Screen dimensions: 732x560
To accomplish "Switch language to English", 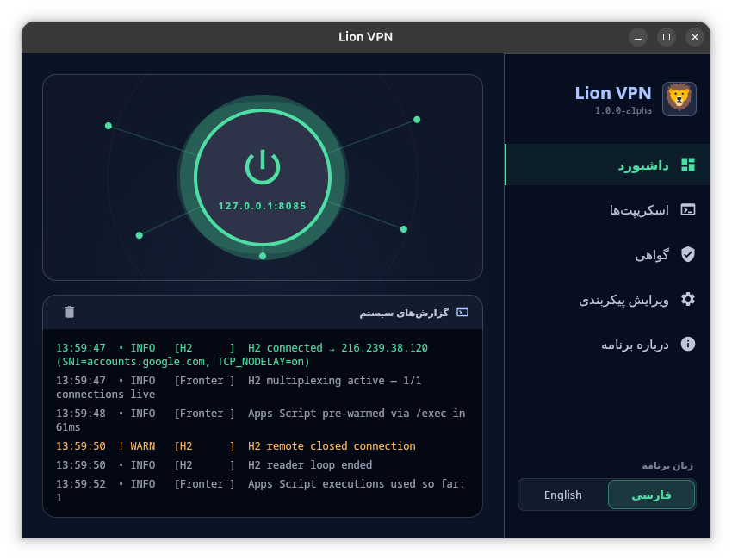I will pos(563,495).
